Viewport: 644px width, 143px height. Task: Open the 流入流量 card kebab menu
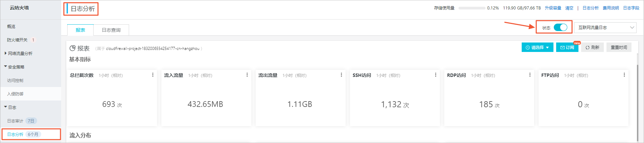247,75
